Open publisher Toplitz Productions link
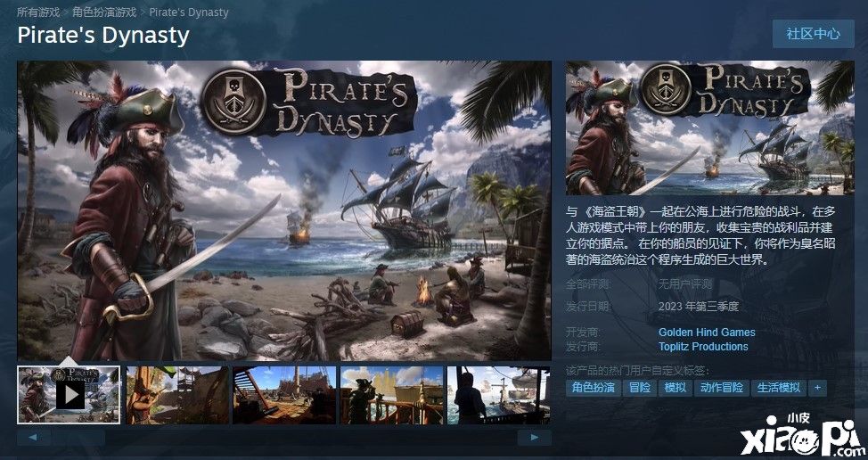This screenshot has height=460, width=868. (703, 347)
